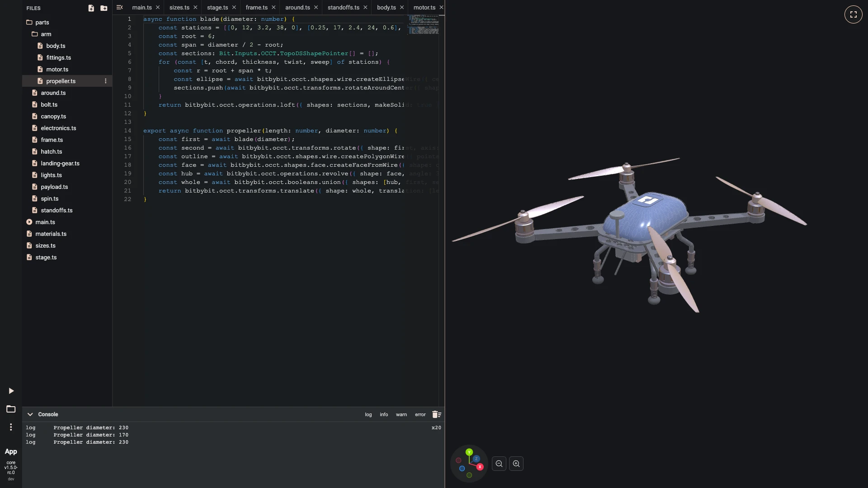The image size is (868, 488).
Task: Close the body.ts tab
Action: [x=401, y=7]
